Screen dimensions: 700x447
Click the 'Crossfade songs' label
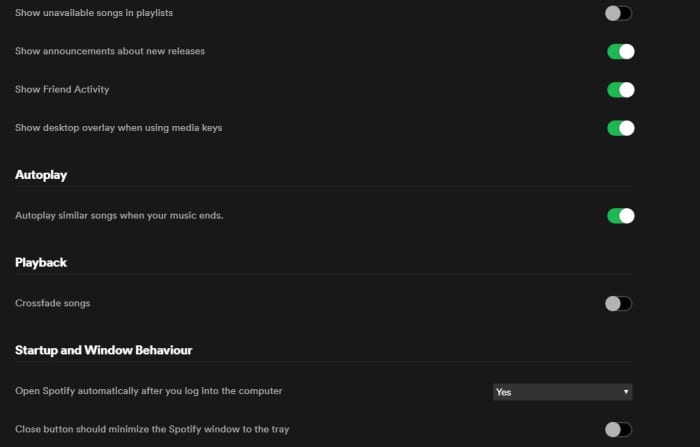53,303
